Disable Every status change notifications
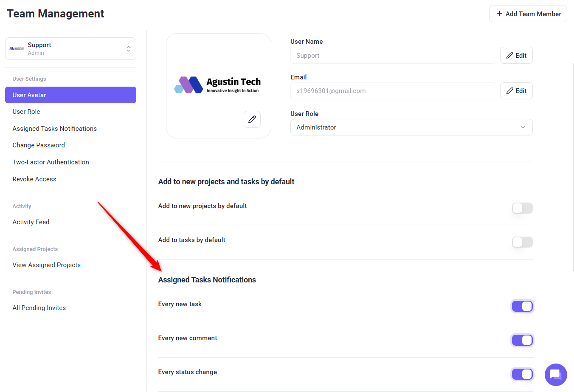Viewport: 574px width, 392px height. (x=522, y=374)
